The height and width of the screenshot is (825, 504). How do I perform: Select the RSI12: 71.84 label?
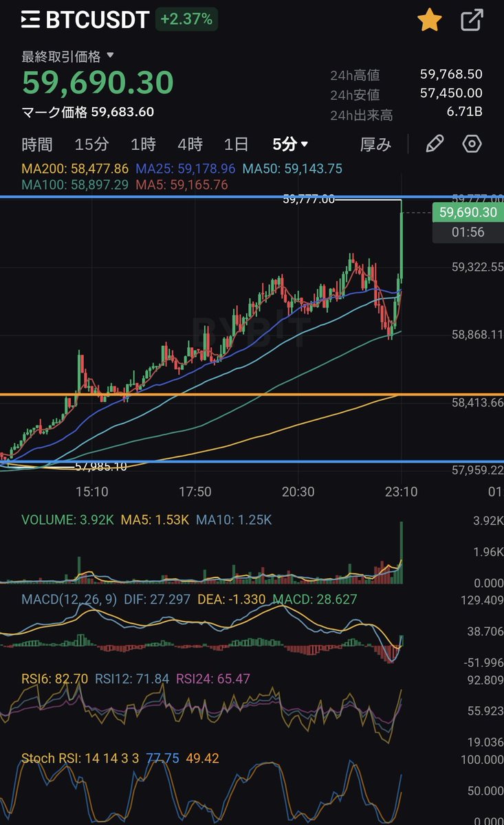(132, 679)
